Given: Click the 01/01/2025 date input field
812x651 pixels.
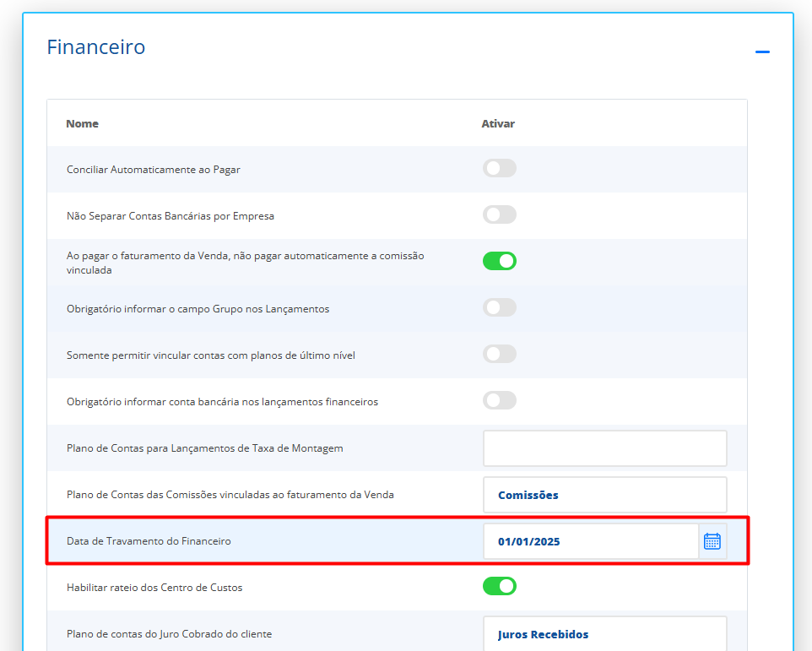Looking at the screenshot, I should click(591, 541).
